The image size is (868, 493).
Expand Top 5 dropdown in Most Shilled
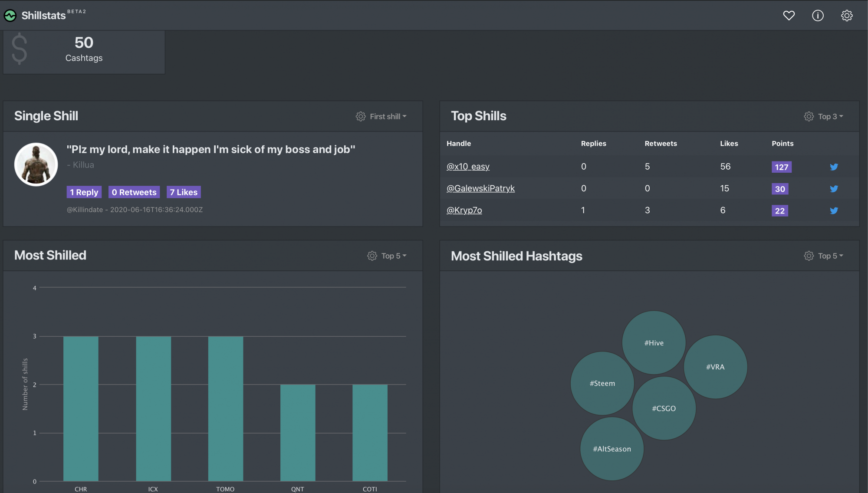(394, 256)
